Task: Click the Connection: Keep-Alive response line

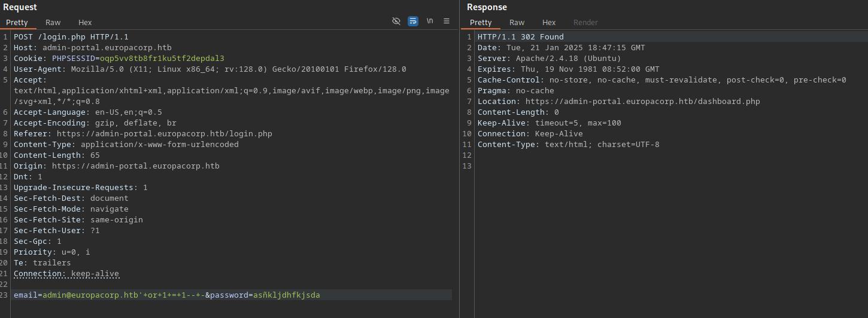Action: (530, 133)
